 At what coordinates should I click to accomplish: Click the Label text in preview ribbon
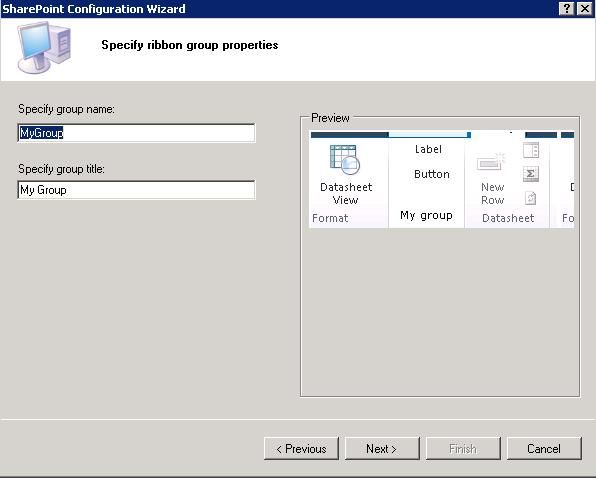tap(428, 149)
